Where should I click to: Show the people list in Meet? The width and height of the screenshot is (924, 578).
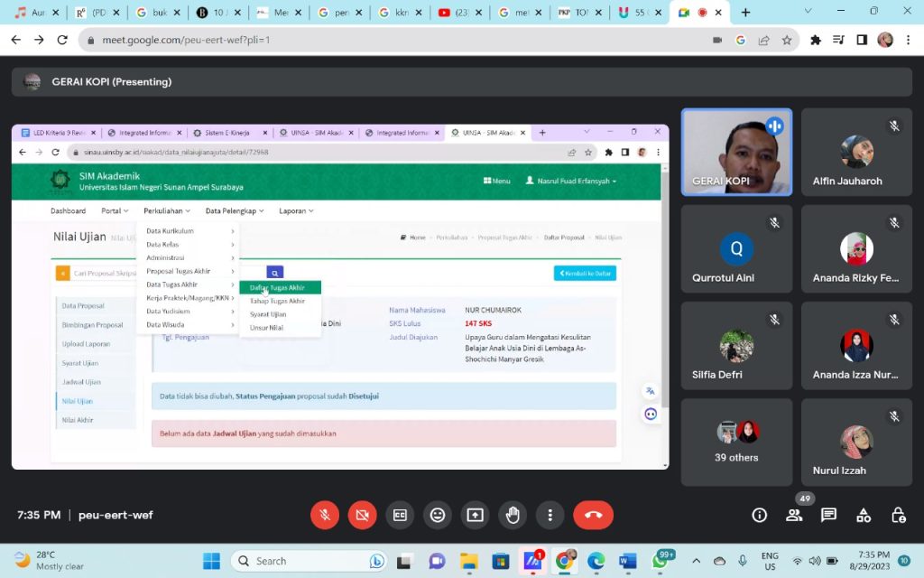pos(794,515)
